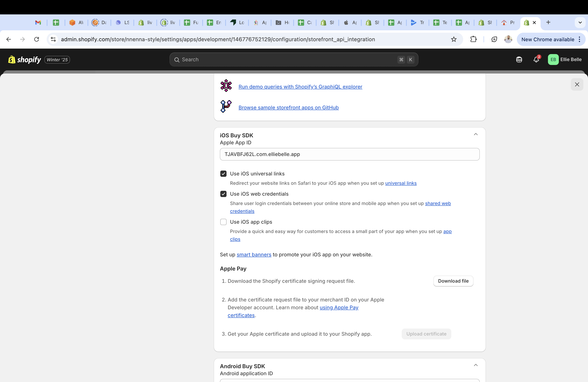Screen dimensions: 588x382
Task: View site information icon in address bar
Action: point(53,39)
